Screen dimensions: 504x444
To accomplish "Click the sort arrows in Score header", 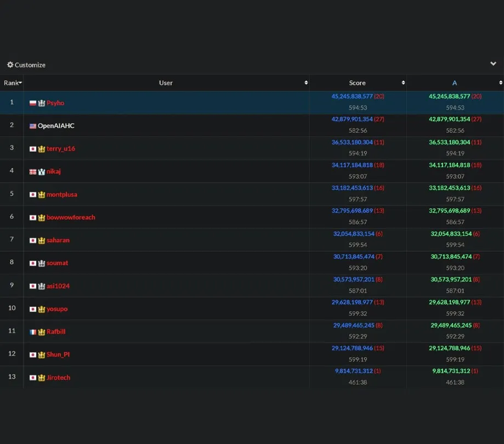I will [x=403, y=83].
